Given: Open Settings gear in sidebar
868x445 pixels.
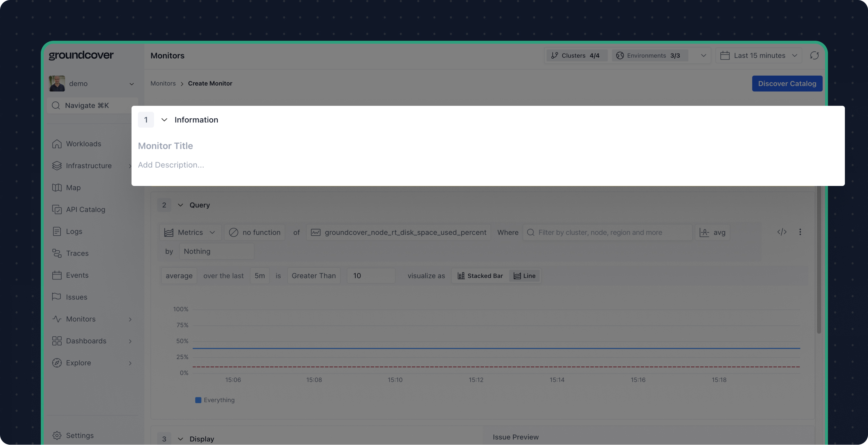Looking at the screenshot, I should 56,436.
